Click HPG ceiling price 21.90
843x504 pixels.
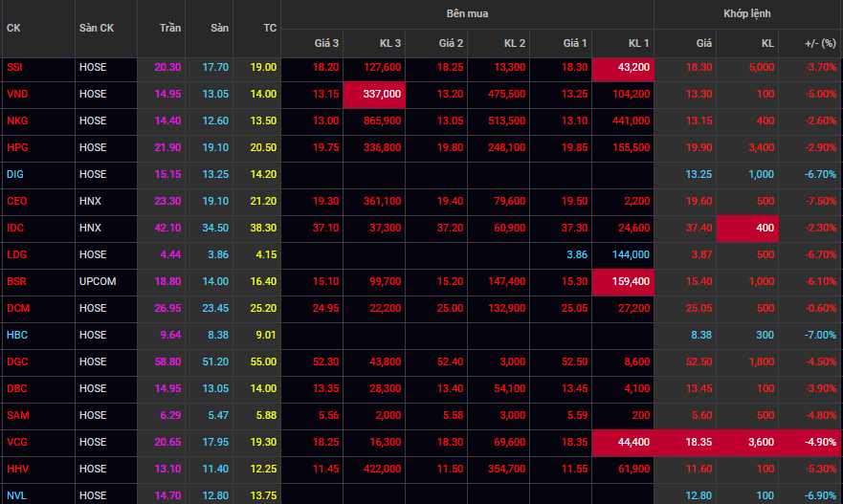167,148
